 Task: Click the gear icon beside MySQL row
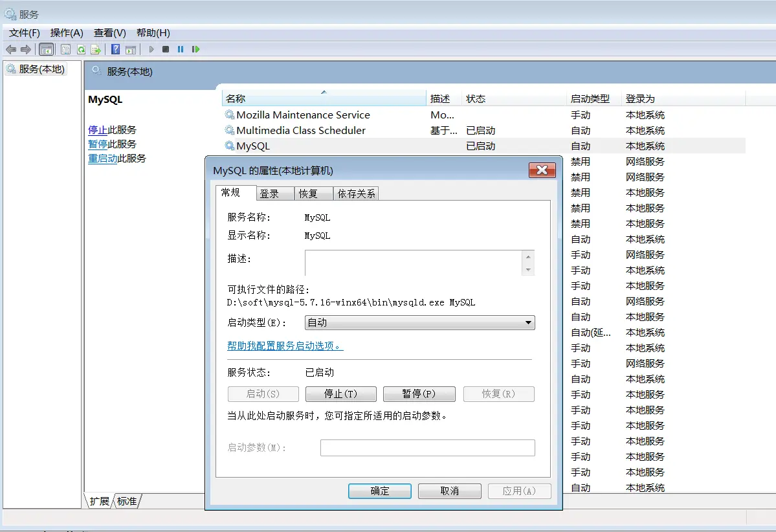(229, 146)
